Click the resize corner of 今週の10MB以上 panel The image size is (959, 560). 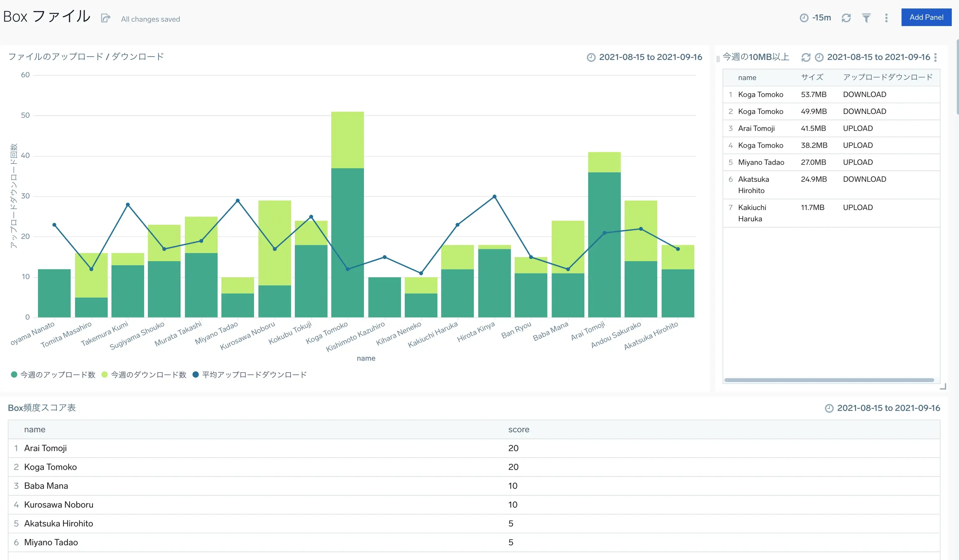coord(943,386)
